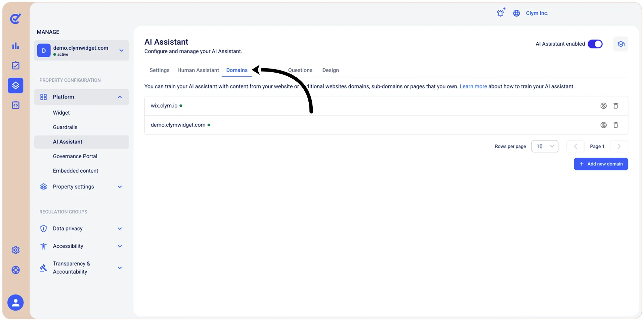Click the Add new domain button
This screenshot has height=321, width=644.
pos(601,164)
